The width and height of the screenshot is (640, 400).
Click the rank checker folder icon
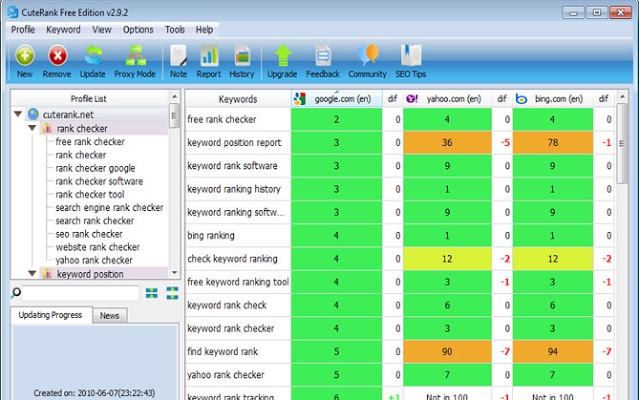coord(47,129)
